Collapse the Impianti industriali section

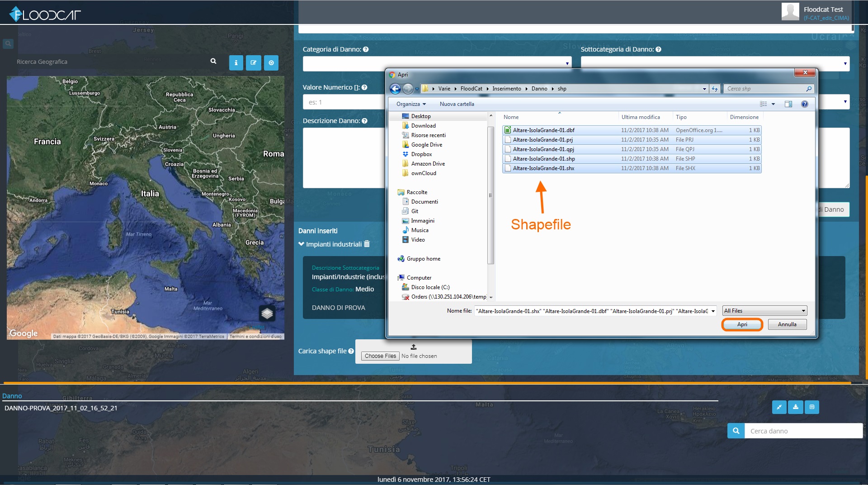click(302, 244)
